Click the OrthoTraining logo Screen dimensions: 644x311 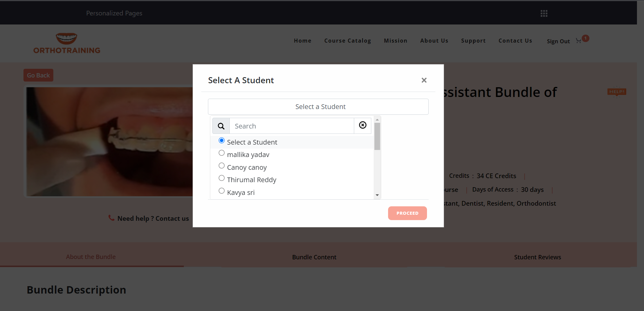pyautogui.click(x=67, y=43)
